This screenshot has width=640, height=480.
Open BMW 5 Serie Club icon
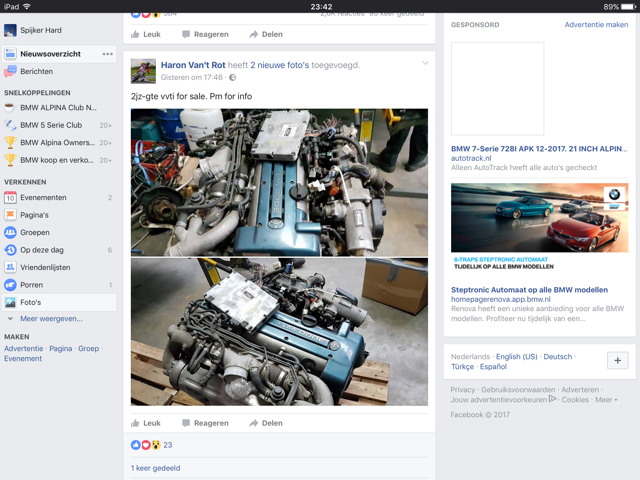10,125
